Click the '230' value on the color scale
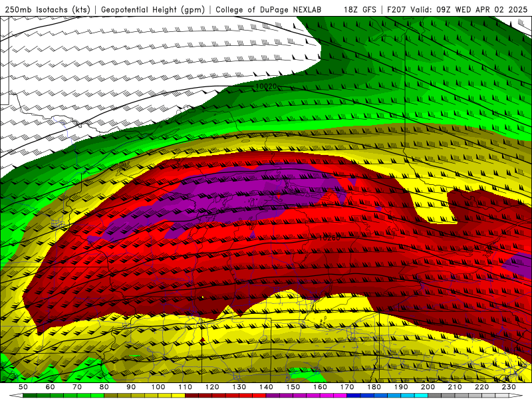532x399 pixels. (509, 387)
